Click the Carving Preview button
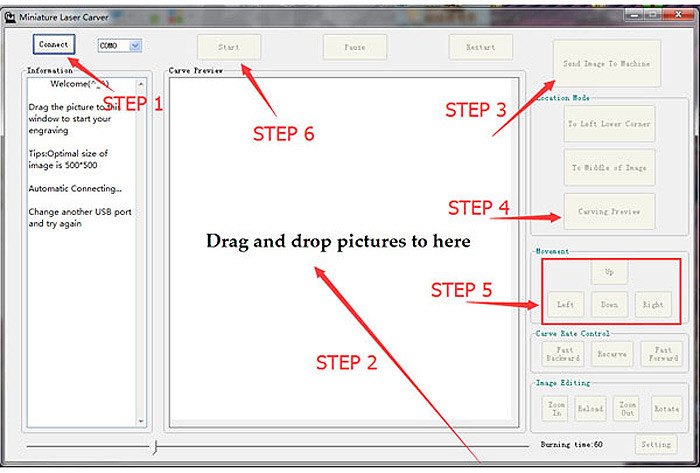 [609, 211]
